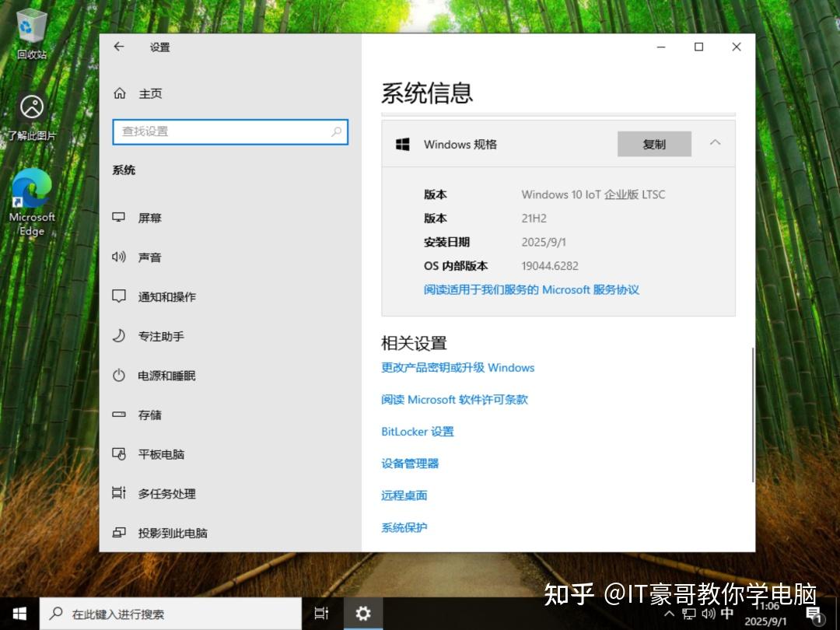Open the 设备管理器 (Device Manager) link
Screen dimensions: 840x630
[409, 463]
